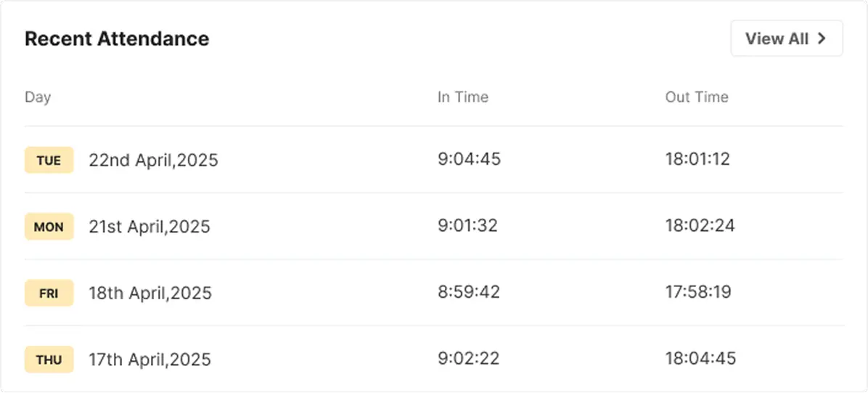This screenshot has height=393, width=868.
Task: Click in time 9:04:45
Action: (469, 159)
